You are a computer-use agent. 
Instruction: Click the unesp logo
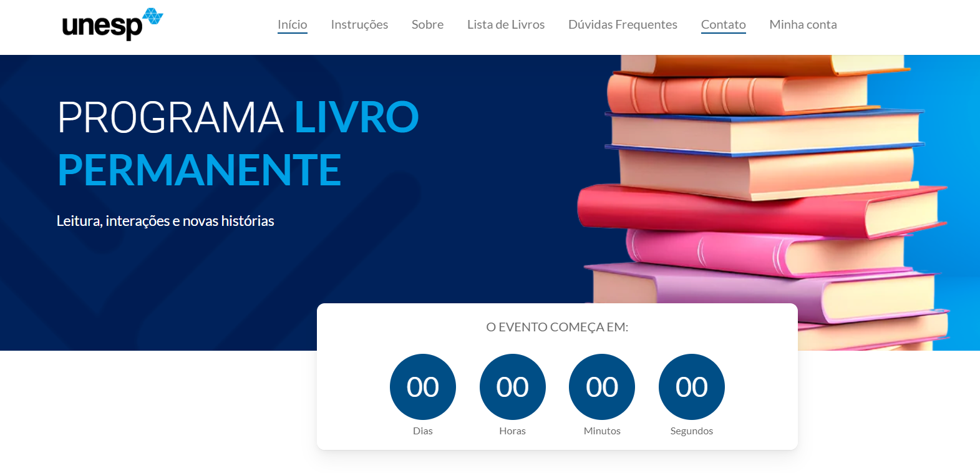click(112, 24)
